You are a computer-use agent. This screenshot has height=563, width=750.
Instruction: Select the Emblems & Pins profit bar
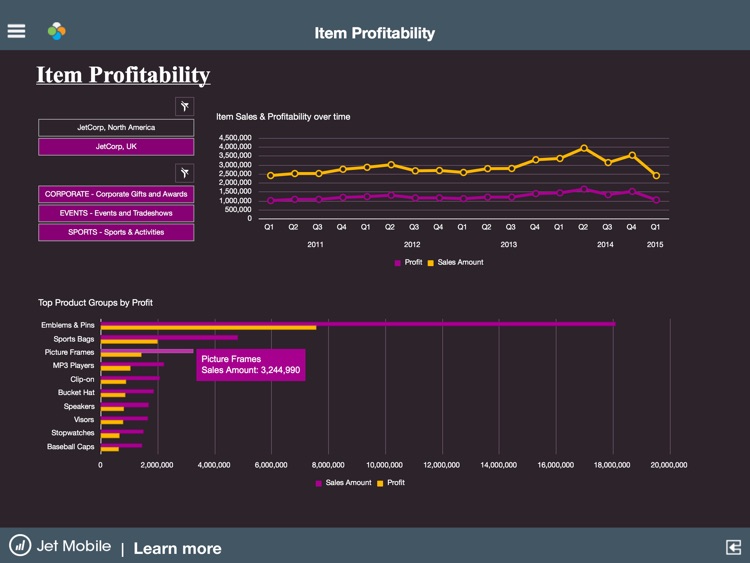click(208, 327)
